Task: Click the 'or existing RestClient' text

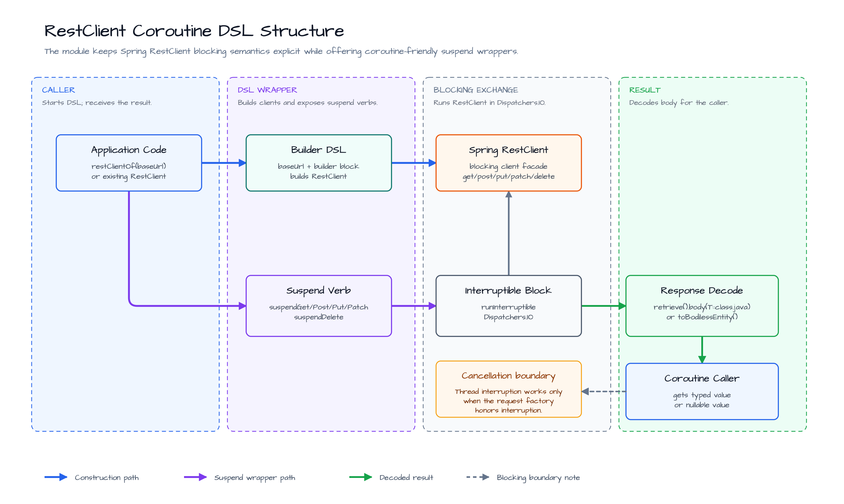Action: tap(129, 176)
